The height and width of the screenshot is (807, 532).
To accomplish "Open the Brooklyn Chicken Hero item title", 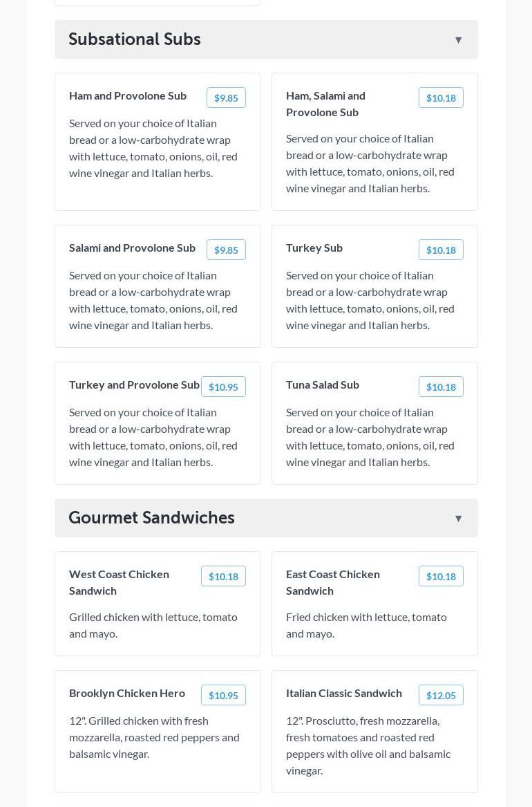I will [127, 693].
